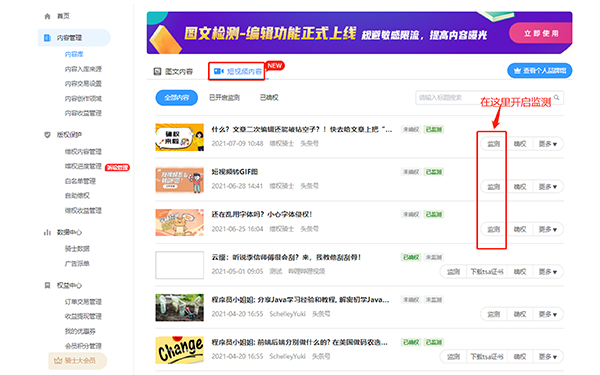Switch to 短视频内容 tab
The image size is (600, 375).
click(238, 71)
